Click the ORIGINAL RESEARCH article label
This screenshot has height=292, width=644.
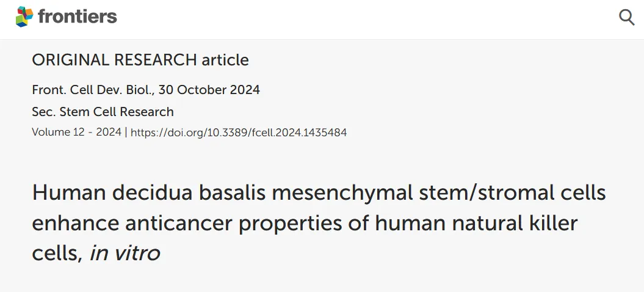click(140, 60)
